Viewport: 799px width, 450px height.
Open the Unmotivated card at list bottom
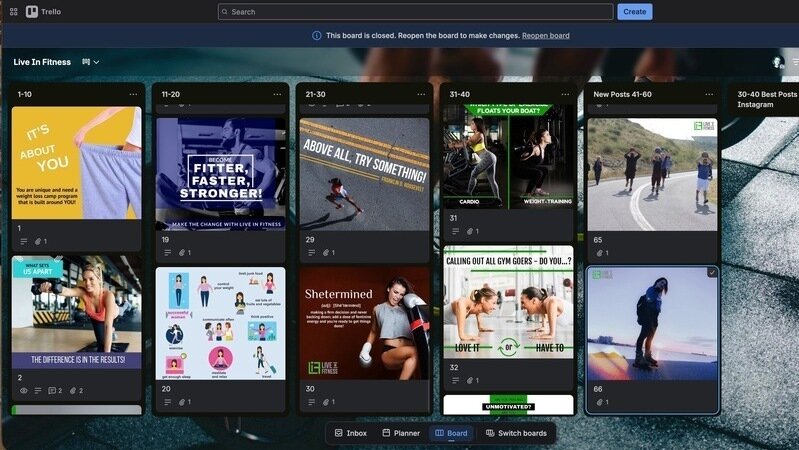coord(509,405)
